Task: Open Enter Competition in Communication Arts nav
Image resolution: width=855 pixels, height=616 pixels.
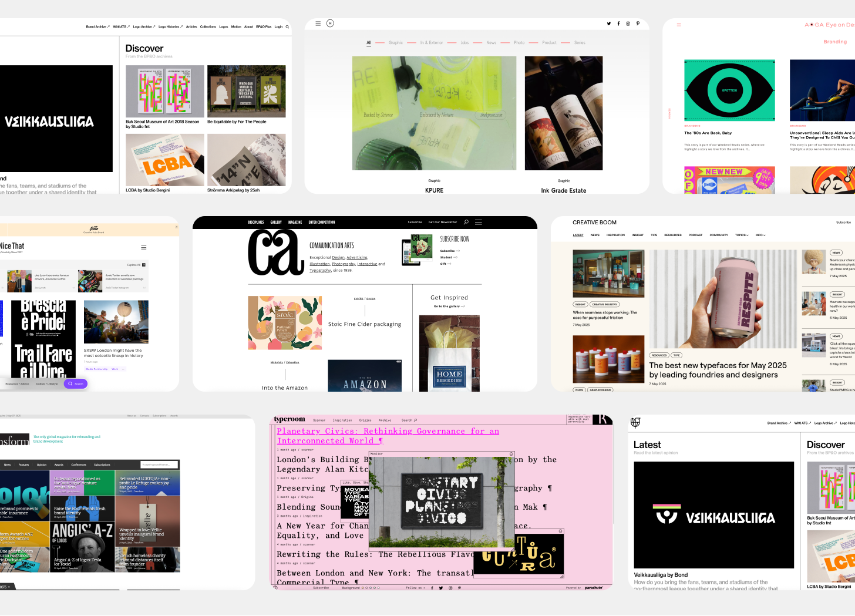Action: click(x=322, y=222)
